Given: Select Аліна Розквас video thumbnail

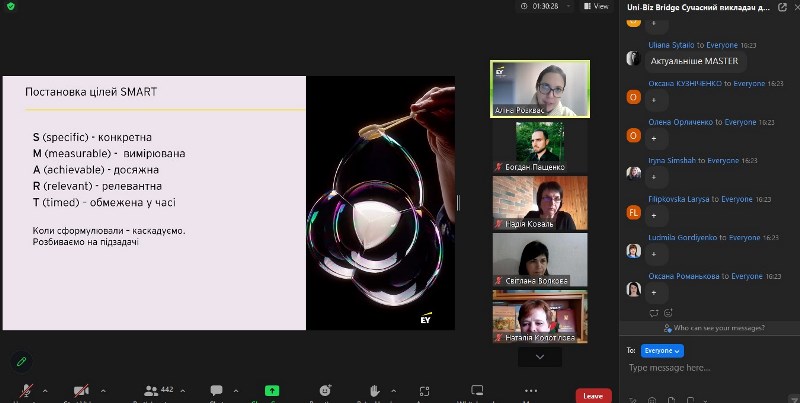Looking at the screenshot, I should (540, 89).
